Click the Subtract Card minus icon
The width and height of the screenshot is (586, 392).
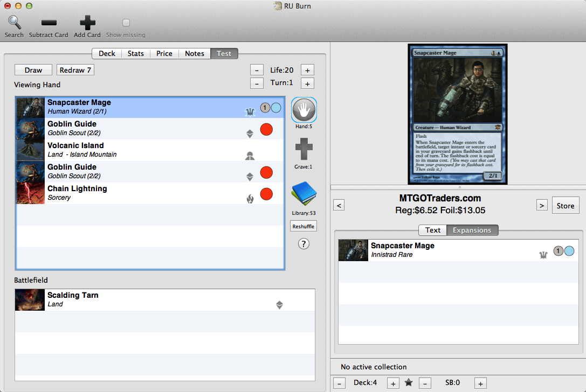coord(49,23)
